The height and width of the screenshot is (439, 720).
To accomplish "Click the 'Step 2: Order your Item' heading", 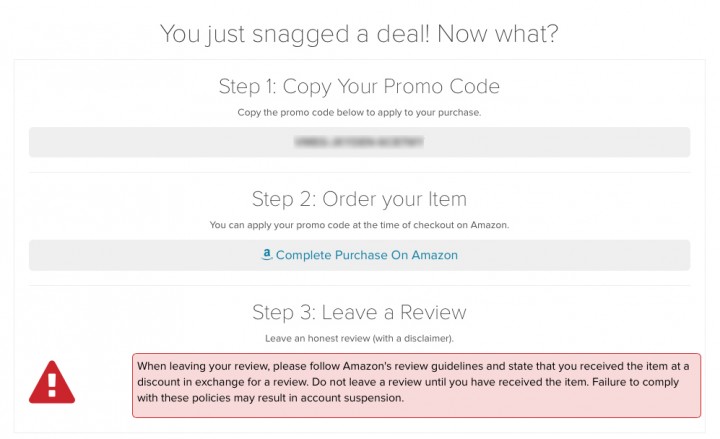I will point(359,198).
